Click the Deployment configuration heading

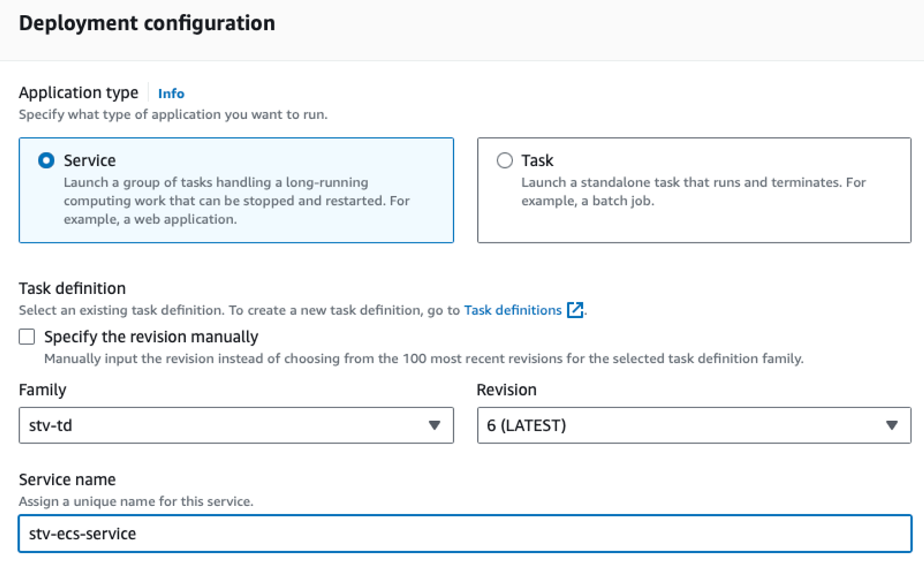pos(147,23)
